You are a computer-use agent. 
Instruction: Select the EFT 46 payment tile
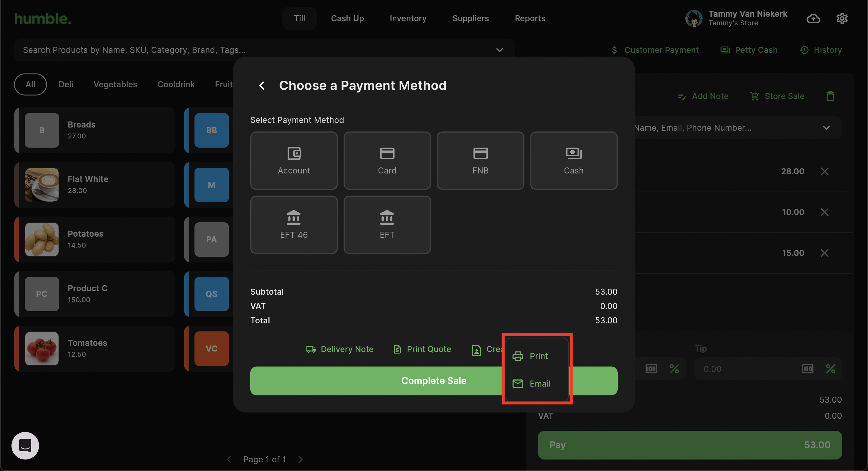294,225
